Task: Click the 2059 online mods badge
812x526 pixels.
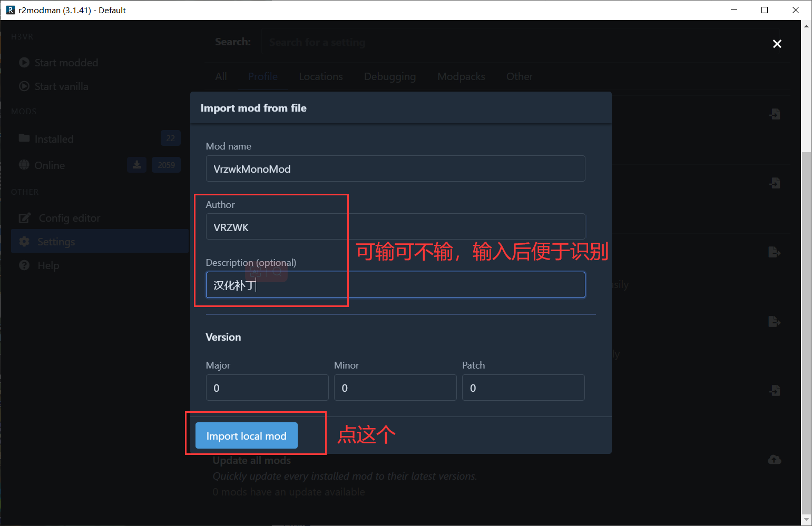Action: (166, 164)
